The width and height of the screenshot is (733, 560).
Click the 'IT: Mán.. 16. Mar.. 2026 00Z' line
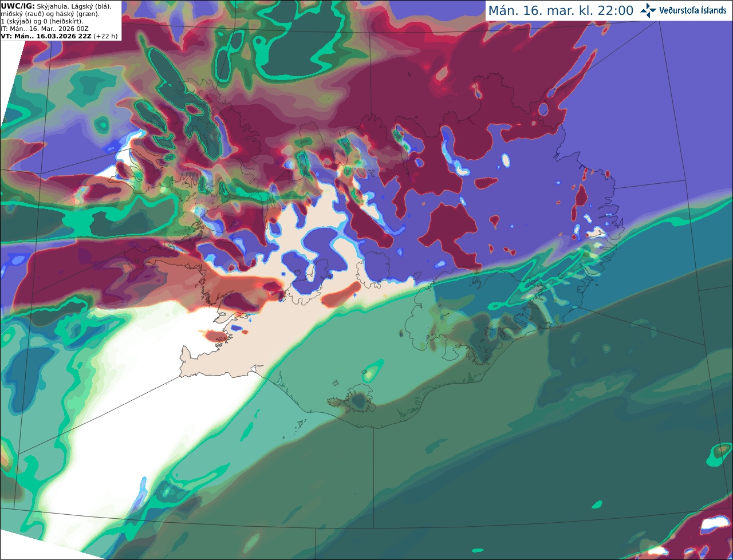tap(44, 29)
